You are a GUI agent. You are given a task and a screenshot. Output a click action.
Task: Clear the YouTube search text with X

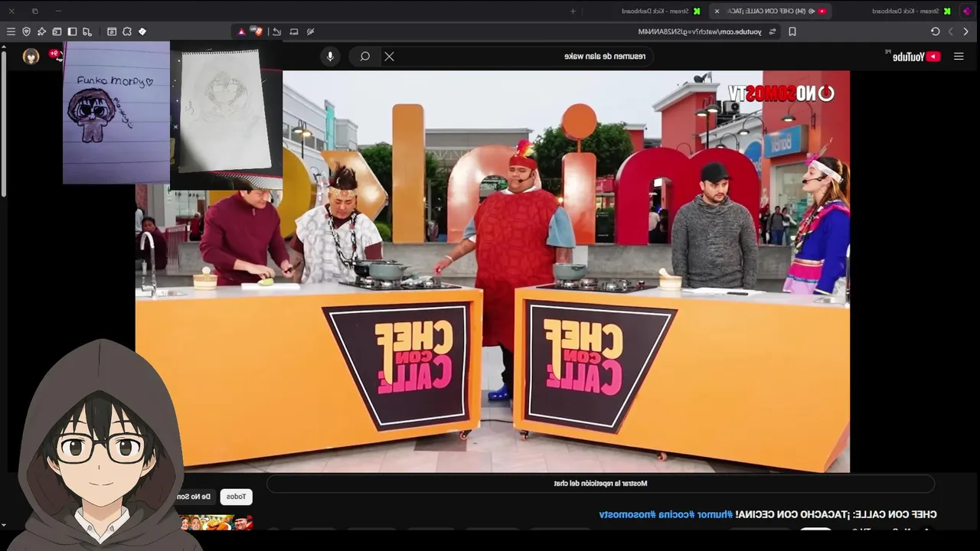click(x=389, y=56)
